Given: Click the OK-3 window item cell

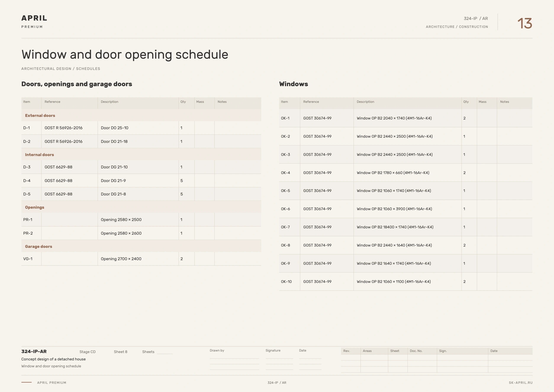Looking at the screenshot, I should pyautogui.click(x=290, y=155).
